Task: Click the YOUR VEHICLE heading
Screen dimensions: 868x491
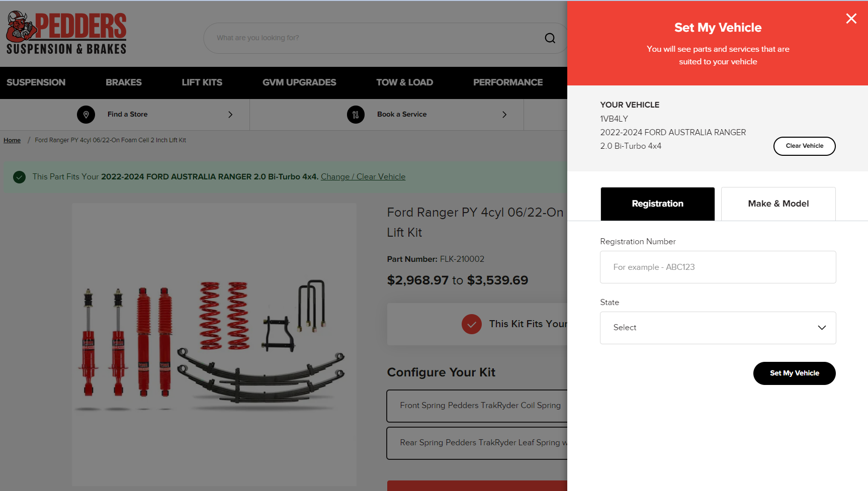Action: tap(630, 105)
